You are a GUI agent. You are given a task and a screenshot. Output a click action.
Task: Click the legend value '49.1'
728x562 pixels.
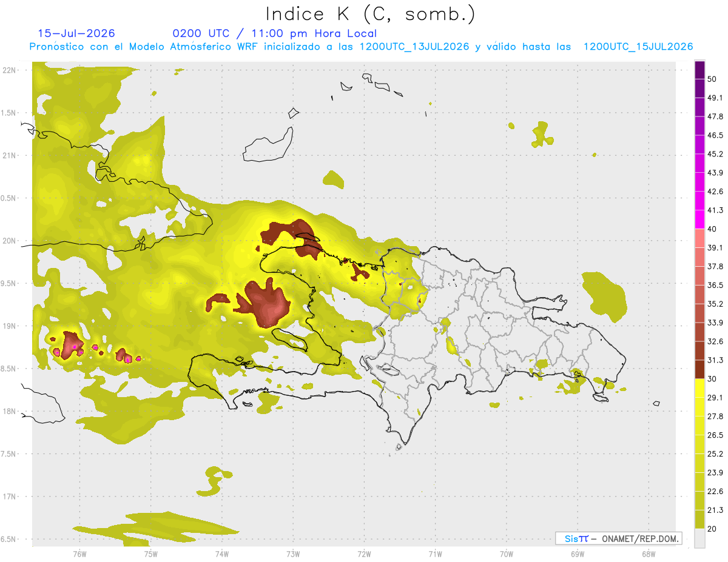click(x=715, y=98)
